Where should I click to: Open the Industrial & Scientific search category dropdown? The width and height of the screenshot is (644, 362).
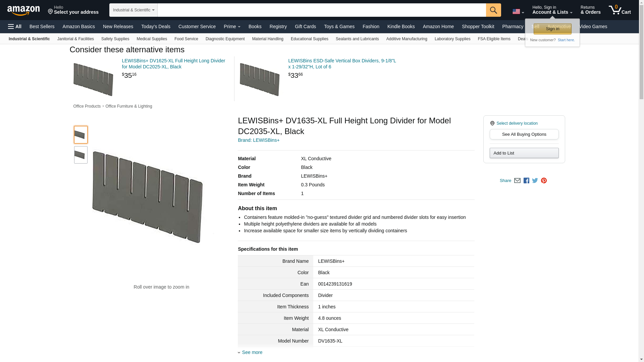[x=133, y=10]
